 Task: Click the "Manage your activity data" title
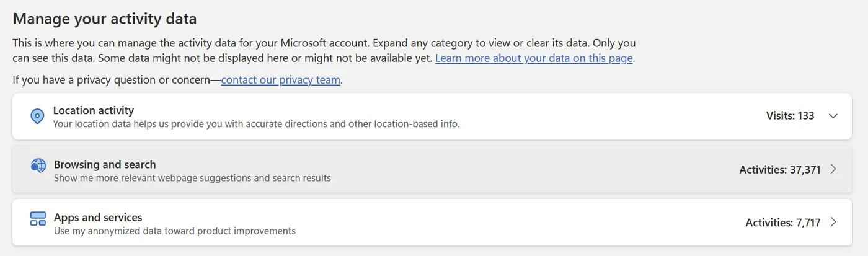pyautogui.click(x=105, y=19)
